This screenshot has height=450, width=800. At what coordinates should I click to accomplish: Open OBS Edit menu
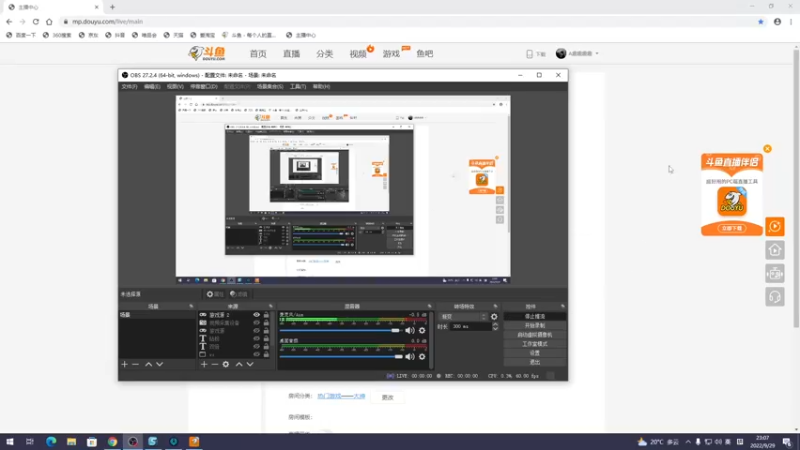(152, 87)
